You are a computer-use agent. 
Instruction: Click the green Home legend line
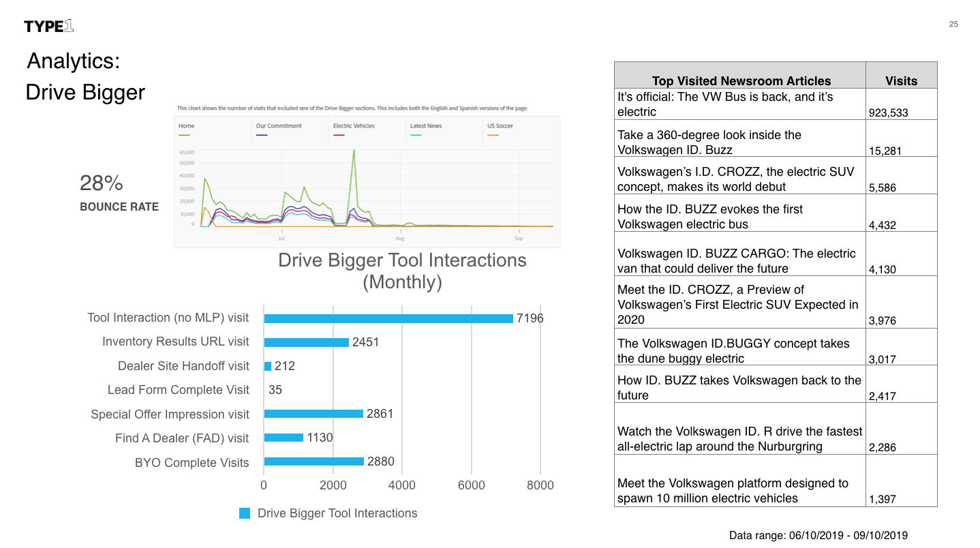click(183, 135)
